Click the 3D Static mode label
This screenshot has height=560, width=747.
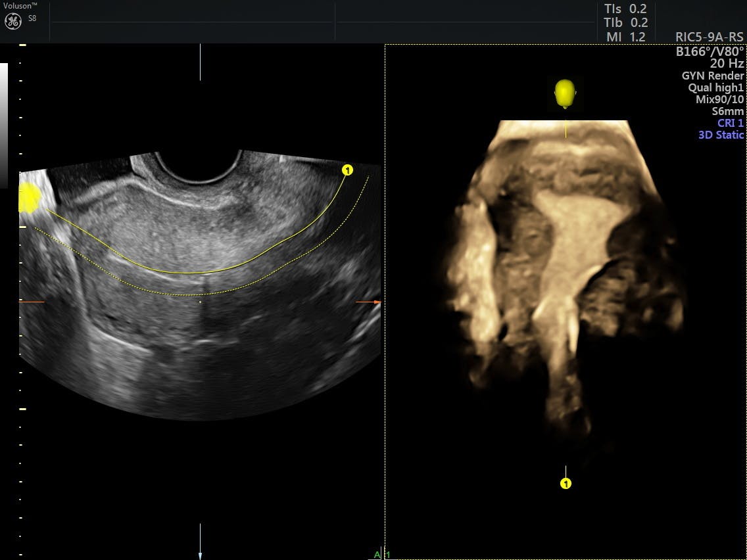[721, 135]
